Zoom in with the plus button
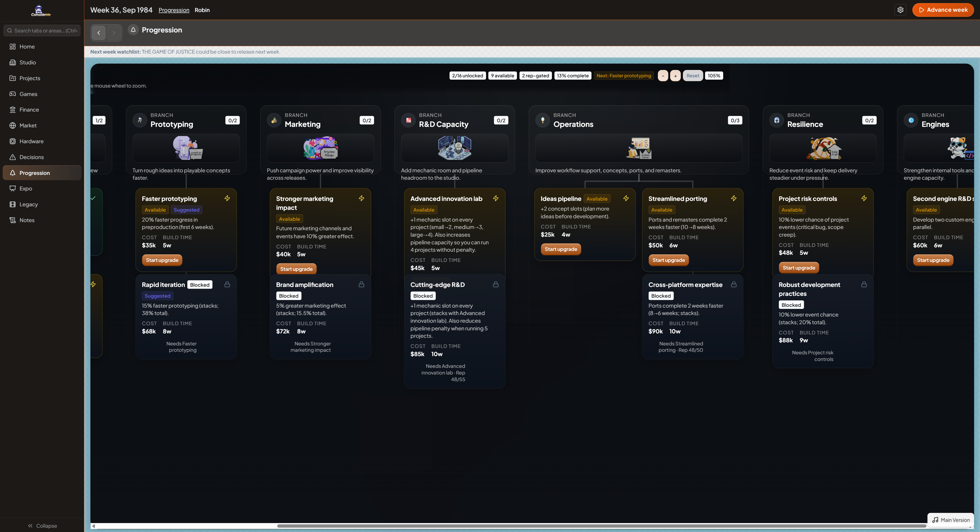The height and width of the screenshot is (532, 980). (675, 76)
